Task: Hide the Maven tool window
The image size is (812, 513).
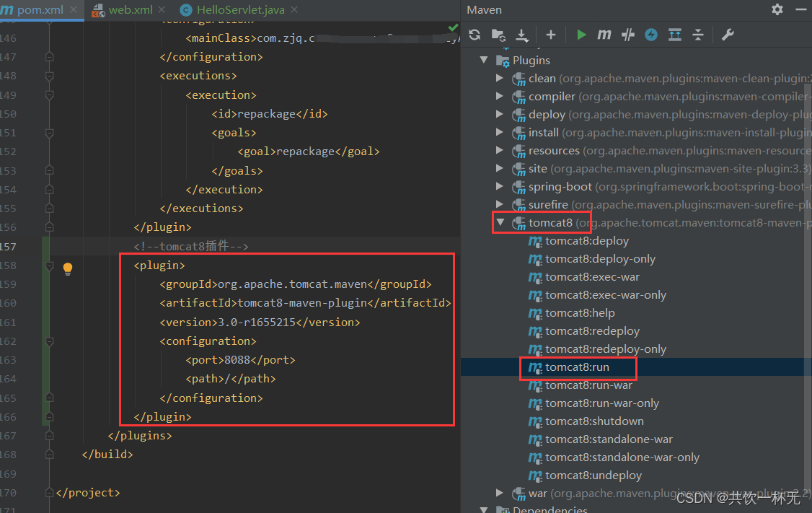Action: (x=800, y=9)
